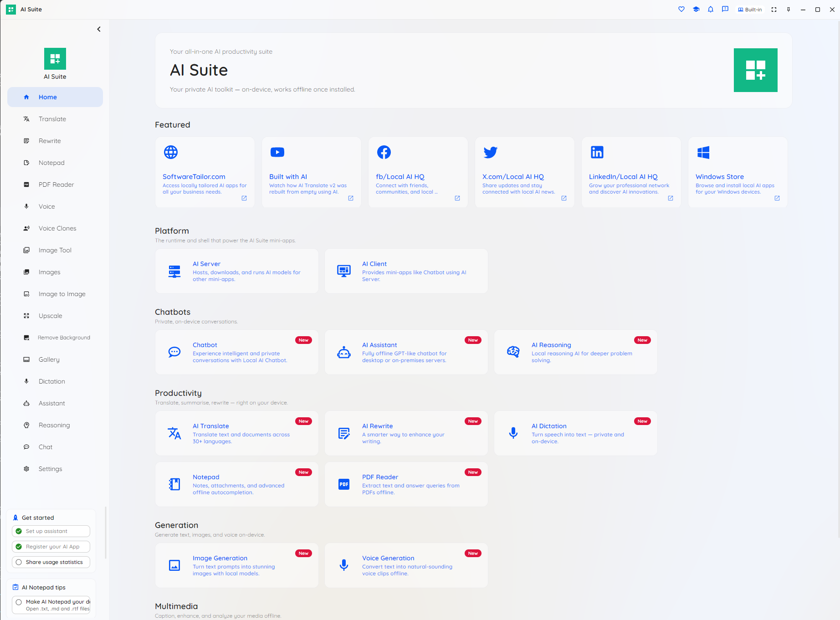This screenshot has height=620, width=840.
Task: Open the Windows Store card
Action: (x=738, y=172)
